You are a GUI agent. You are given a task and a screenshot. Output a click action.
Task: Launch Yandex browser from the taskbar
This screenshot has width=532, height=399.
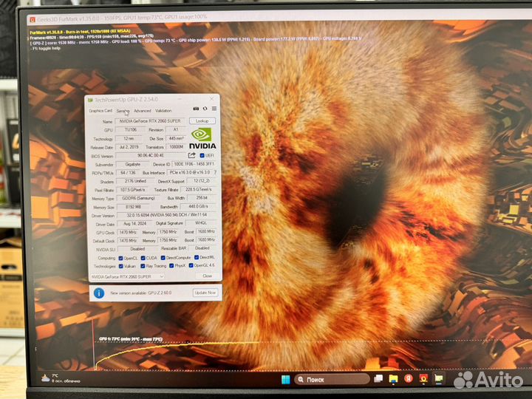(408, 378)
